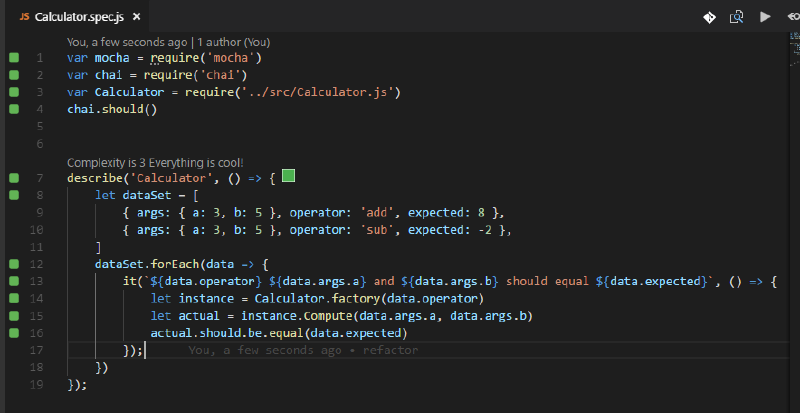
Task: Click 'You, a few seconds ago' blame lens
Action: 124,42
